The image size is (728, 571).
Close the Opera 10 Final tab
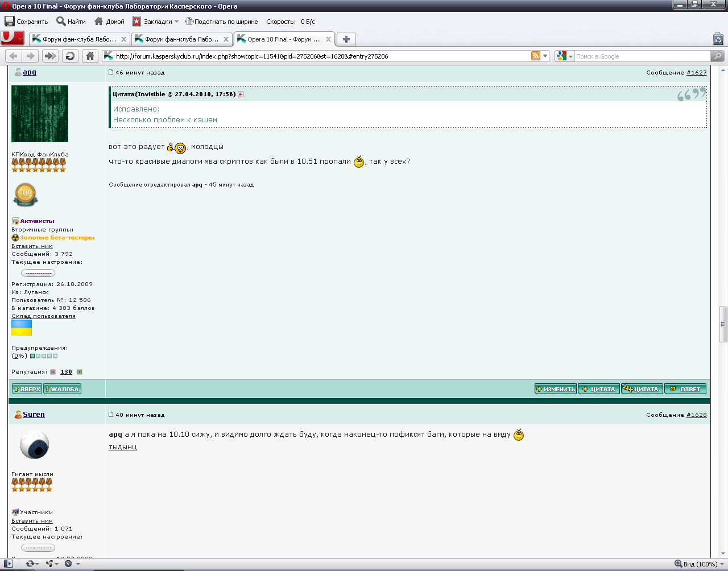(329, 39)
